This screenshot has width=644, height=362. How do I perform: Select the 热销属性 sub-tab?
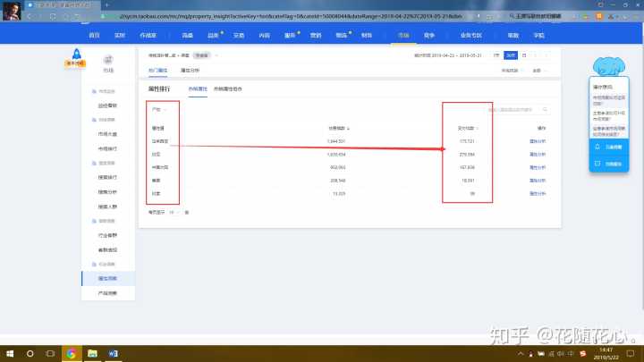click(x=198, y=88)
